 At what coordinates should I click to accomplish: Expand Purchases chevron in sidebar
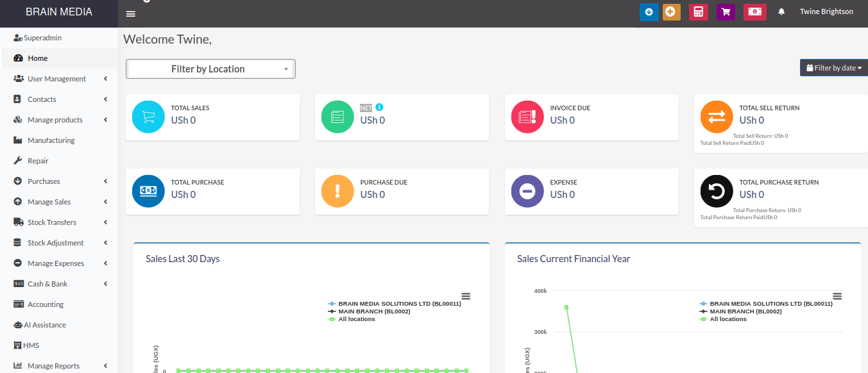[x=105, y=181]
